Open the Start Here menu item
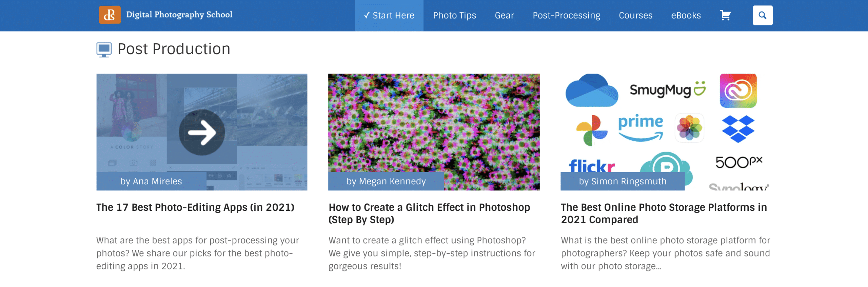This screenshot has height=287, width=868. 389,16
